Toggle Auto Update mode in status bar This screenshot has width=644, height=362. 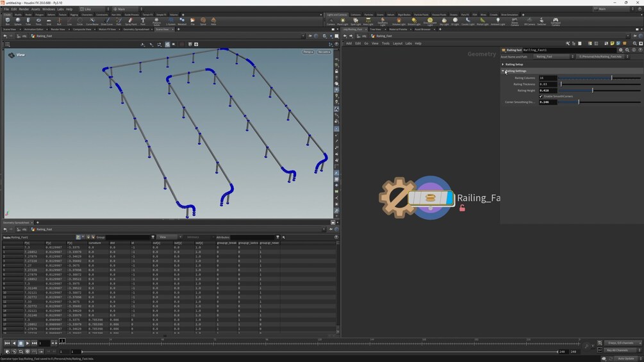(626, 359)
